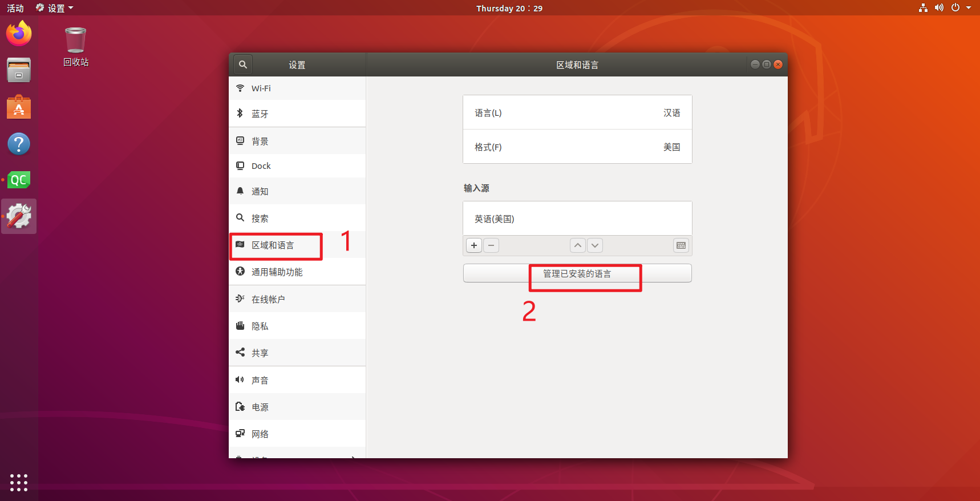Click the Notifications bell icon
This screenshot has height=501, width=980.
[x=240, y=191]
